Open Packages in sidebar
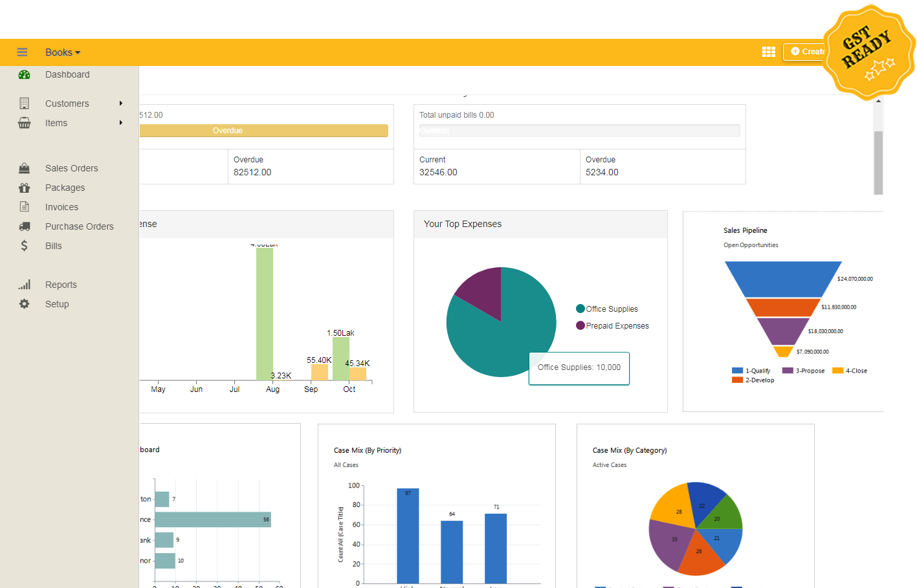The width and height of the screenshot is (917, 588). click(65, 188)
